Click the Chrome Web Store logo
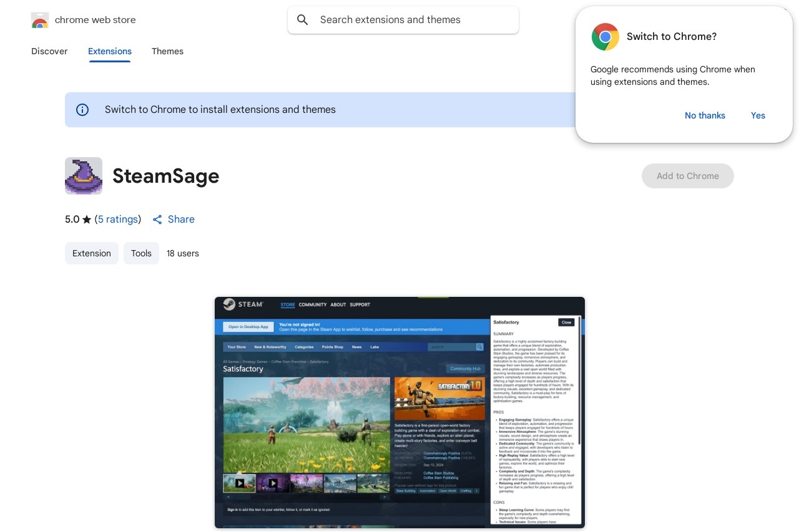 (x=40, y=20)
